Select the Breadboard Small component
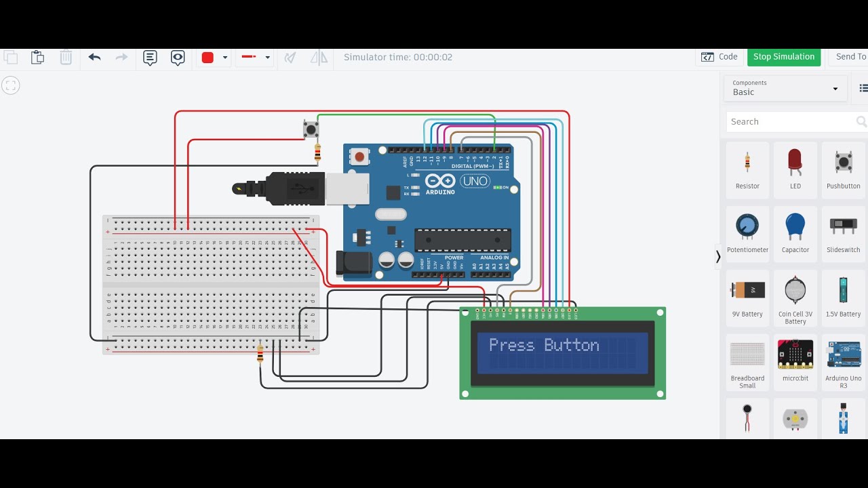The height and width of the screenshot is (488, 868). click(x=747, y=363)
